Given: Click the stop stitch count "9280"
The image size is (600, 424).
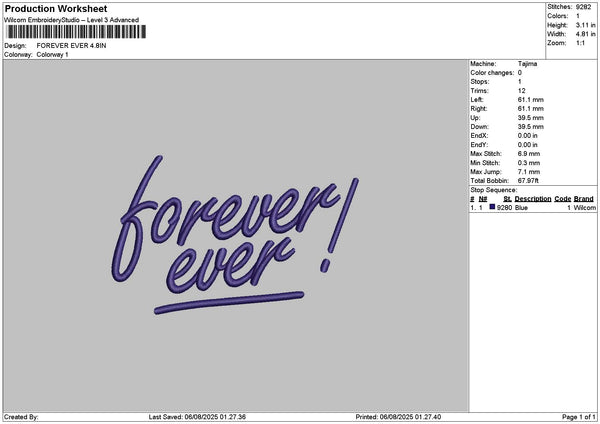Looking at the screenshot, I should coord(504,208).
